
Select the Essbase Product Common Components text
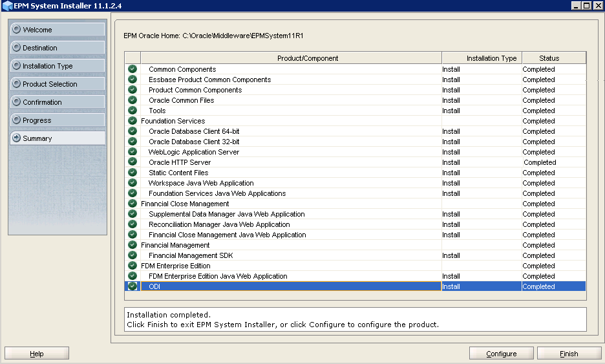tap(210, 80)
